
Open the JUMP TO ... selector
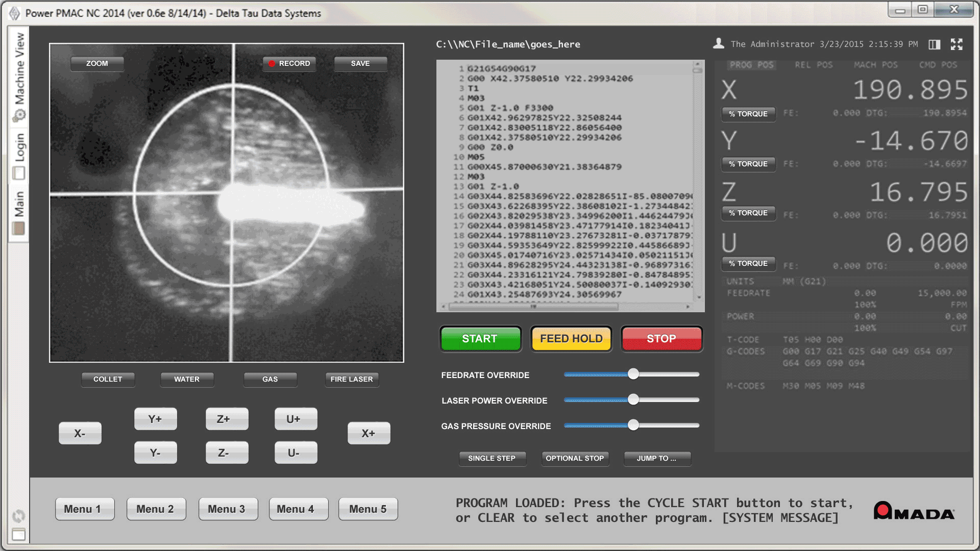coord(657,458)
